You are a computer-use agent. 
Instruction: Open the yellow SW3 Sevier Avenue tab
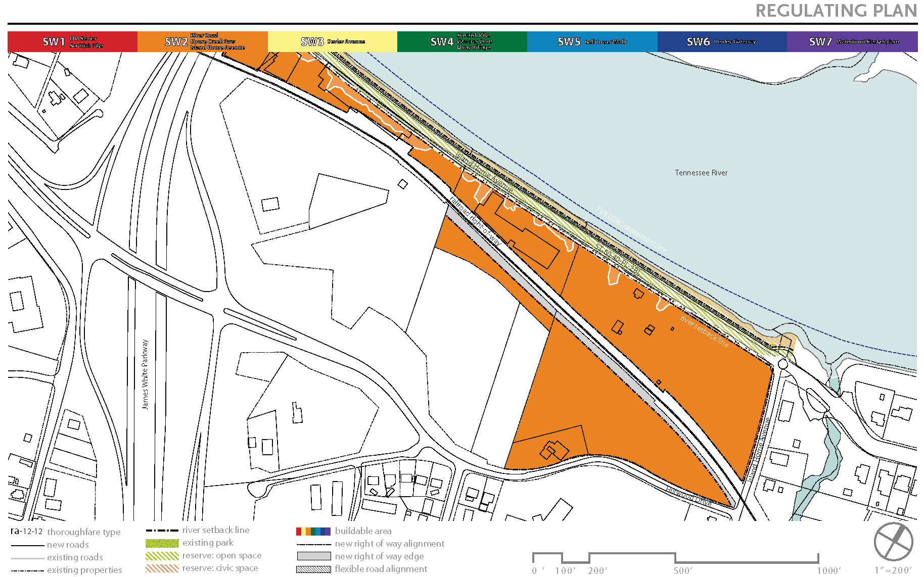332,42
